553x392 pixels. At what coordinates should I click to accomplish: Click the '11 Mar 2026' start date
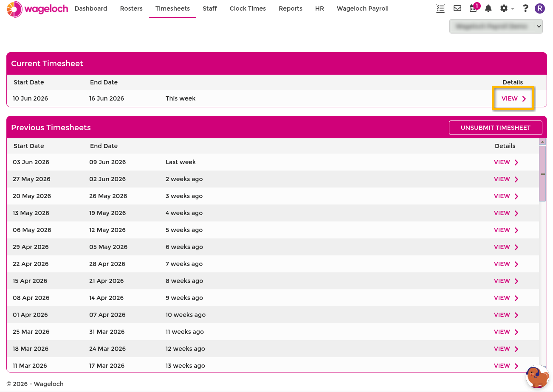(x=30, y=366)
